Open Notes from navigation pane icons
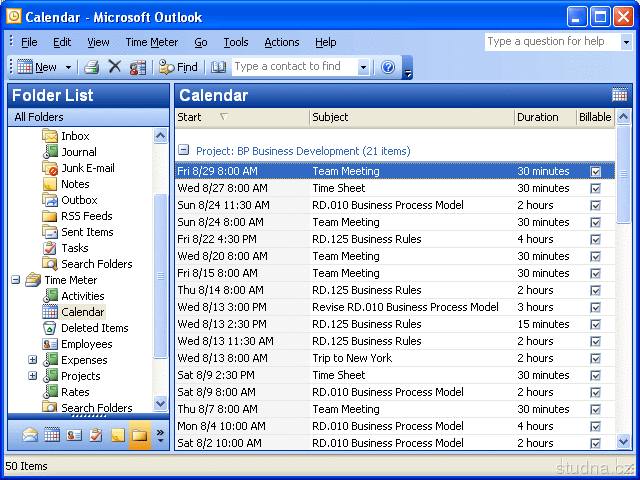Viewport: 640px width, 480px height. point(117,435)
